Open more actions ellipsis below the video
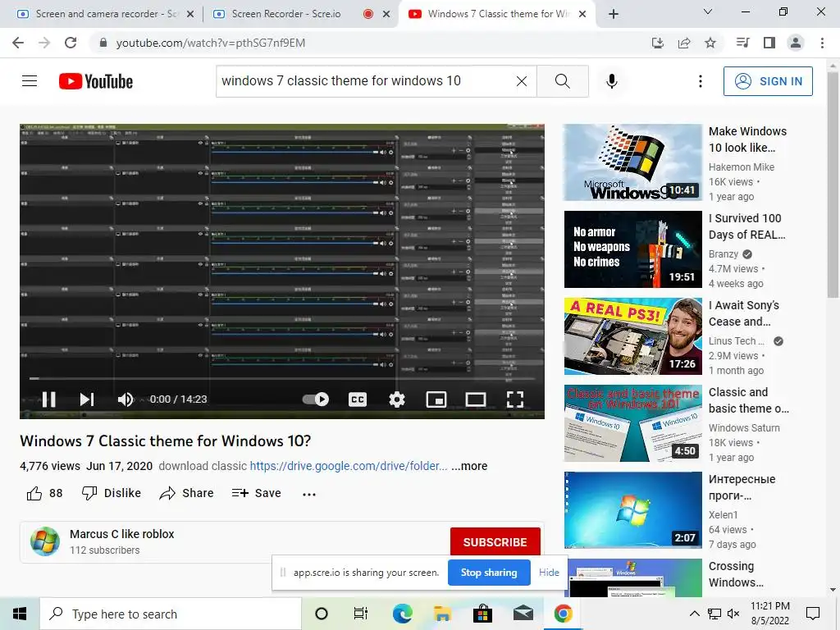840x630 pixels. click(x=309, y=494)
